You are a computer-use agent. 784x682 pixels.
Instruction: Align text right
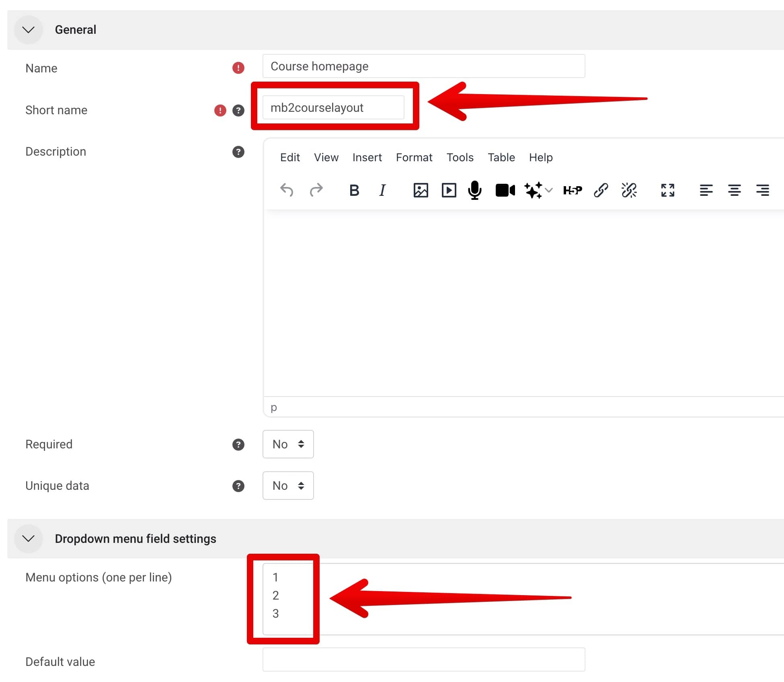tap(763, 190)
